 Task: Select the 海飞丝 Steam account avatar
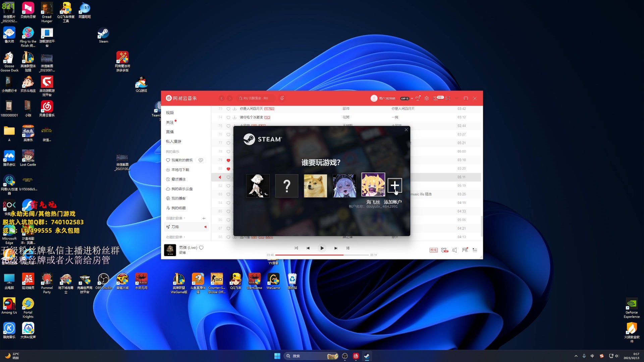point(373,185)
